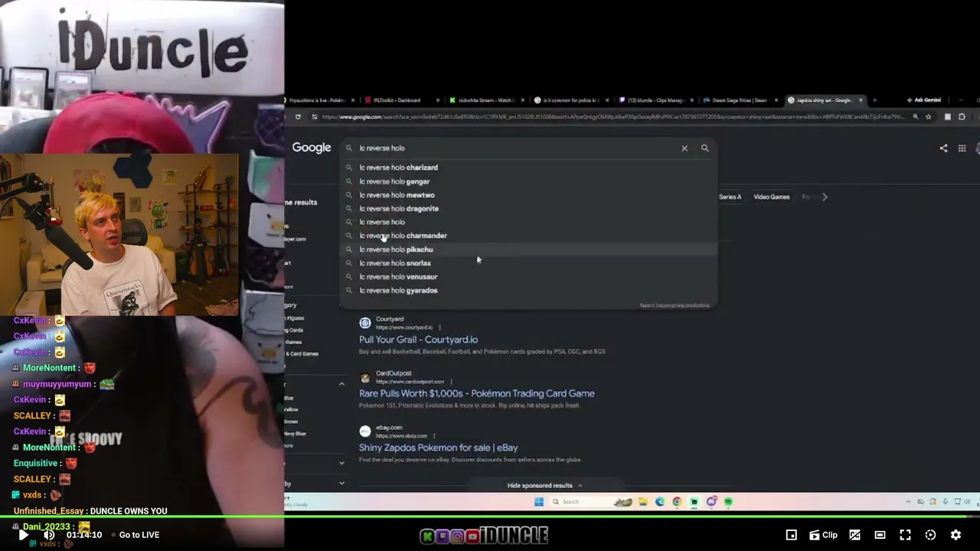Open the Edge icon in the taskbar
980x551 pixels.
tap(660, 502)
